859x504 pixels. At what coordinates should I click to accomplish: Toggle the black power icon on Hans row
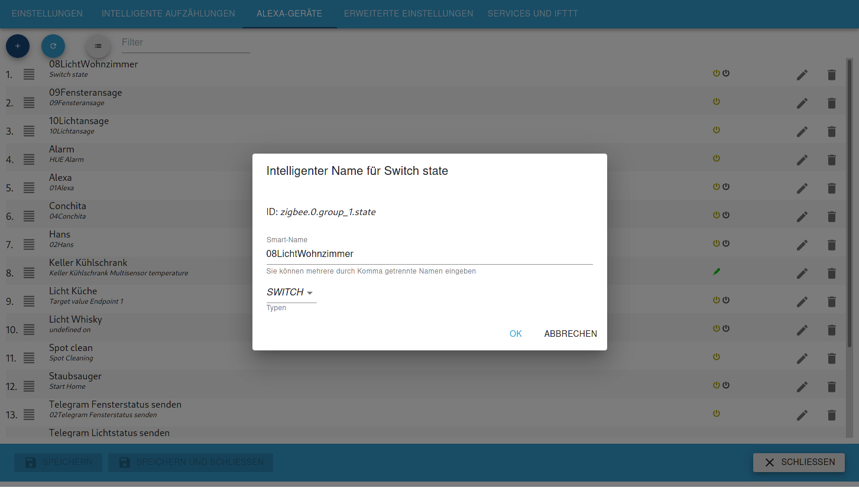[x=726, y=243]
